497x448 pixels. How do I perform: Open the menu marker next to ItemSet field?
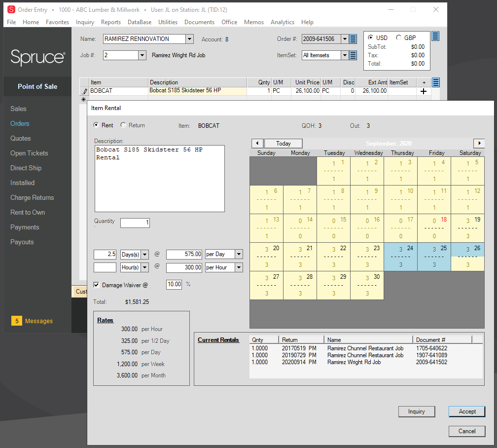pos(353,55)
